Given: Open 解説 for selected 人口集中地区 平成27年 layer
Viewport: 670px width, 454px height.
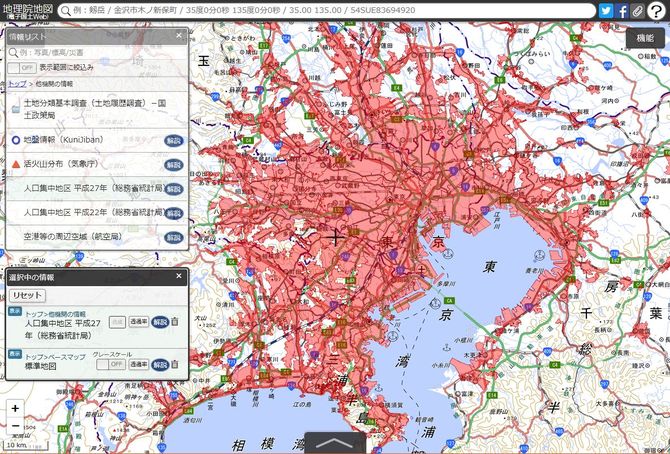Looking at the screenshot, I should (x=160, y=322).
